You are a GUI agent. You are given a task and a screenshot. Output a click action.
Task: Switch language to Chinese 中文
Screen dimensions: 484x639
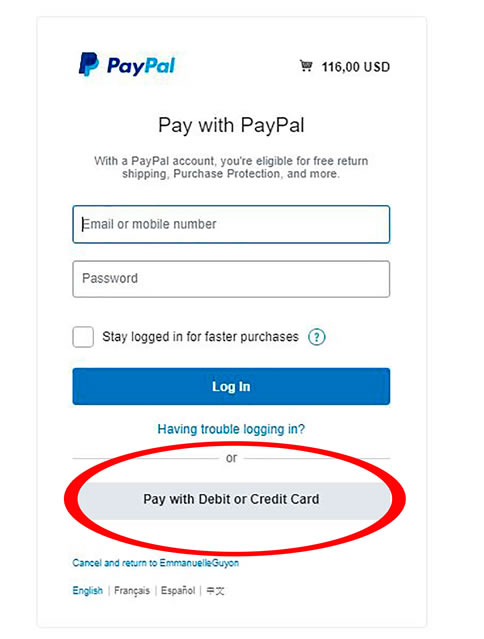[x=215, y=591]
